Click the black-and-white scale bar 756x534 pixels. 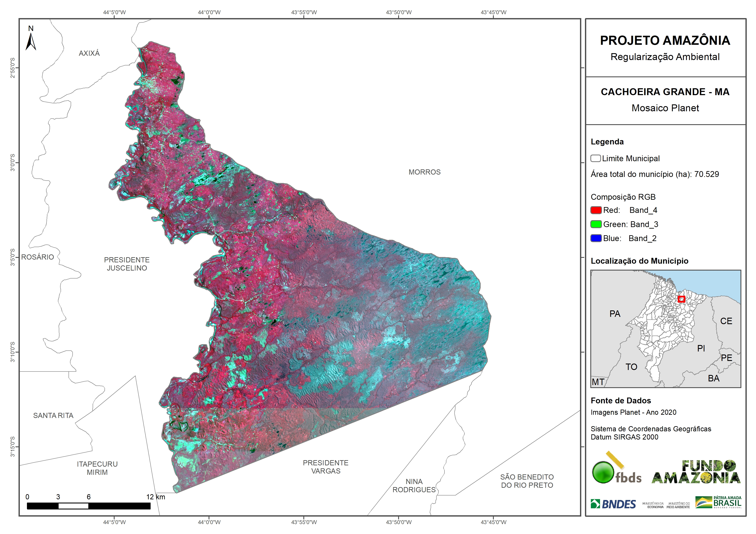89,506
